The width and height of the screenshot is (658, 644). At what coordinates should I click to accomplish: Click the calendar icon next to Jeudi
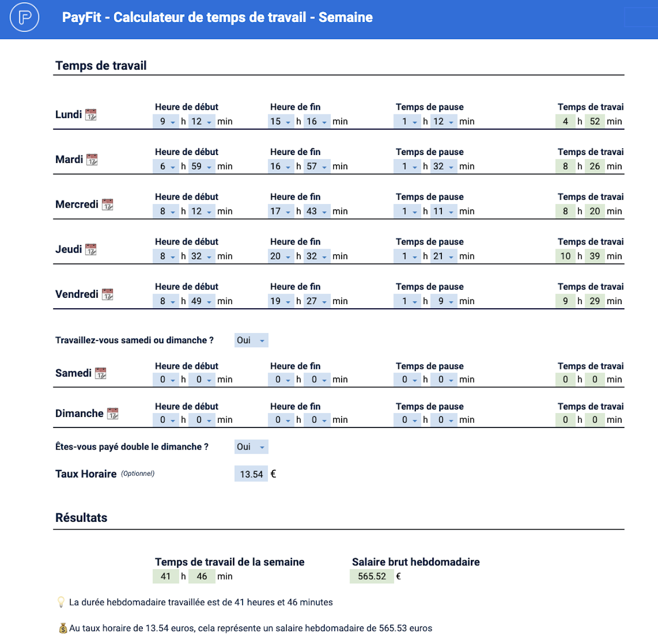point(91,249)
